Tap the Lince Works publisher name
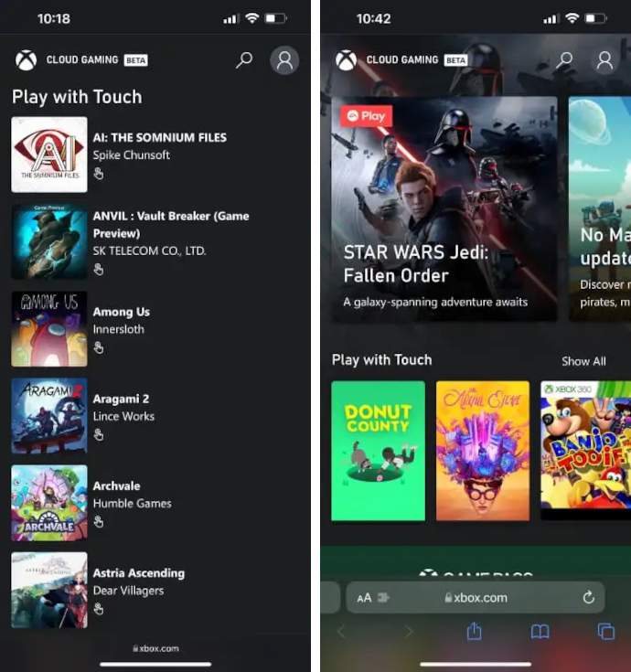Viewport: 631px width, 672px height. click(x=123, y=417)
